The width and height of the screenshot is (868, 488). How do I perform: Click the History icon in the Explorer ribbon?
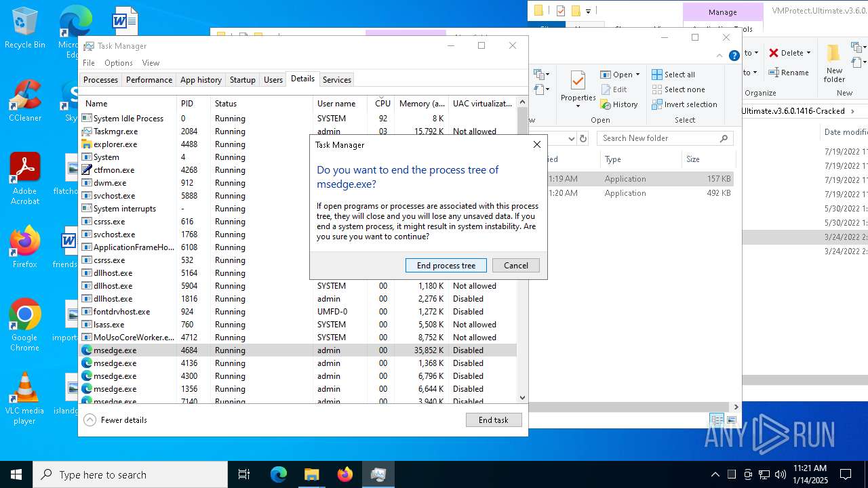click(606, 104)
